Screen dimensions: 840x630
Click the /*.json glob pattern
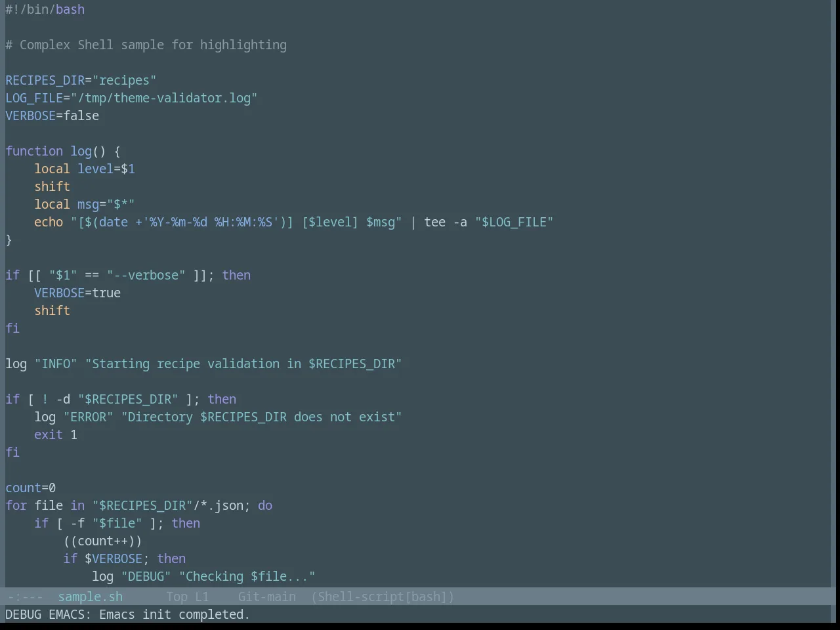click(219, 505)
